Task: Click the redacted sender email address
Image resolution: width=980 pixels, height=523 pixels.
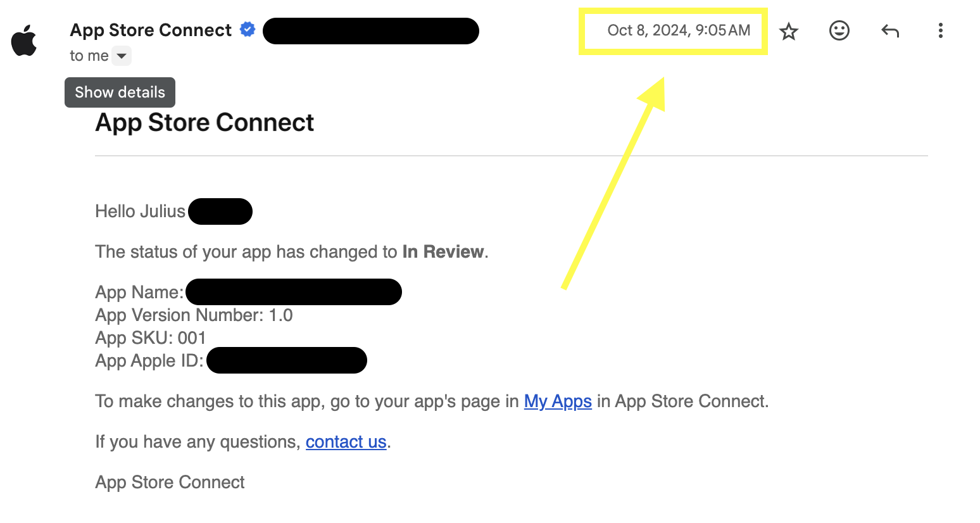Action: 371,31
